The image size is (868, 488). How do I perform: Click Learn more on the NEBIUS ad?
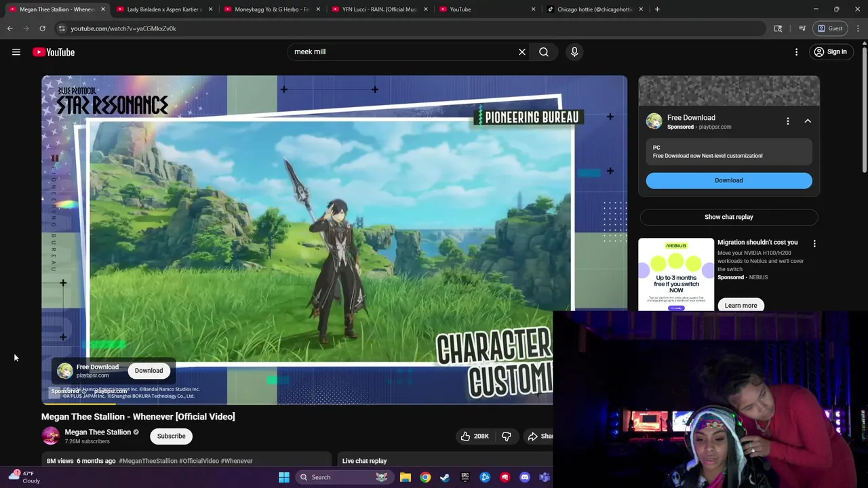[741, 306]
